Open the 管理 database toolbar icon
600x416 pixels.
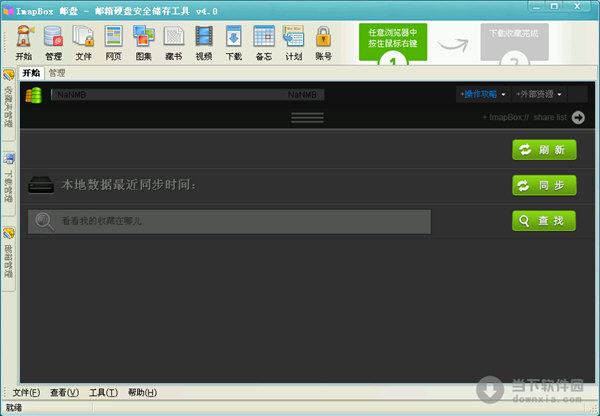pyautogui.click(x=54, y=42)
